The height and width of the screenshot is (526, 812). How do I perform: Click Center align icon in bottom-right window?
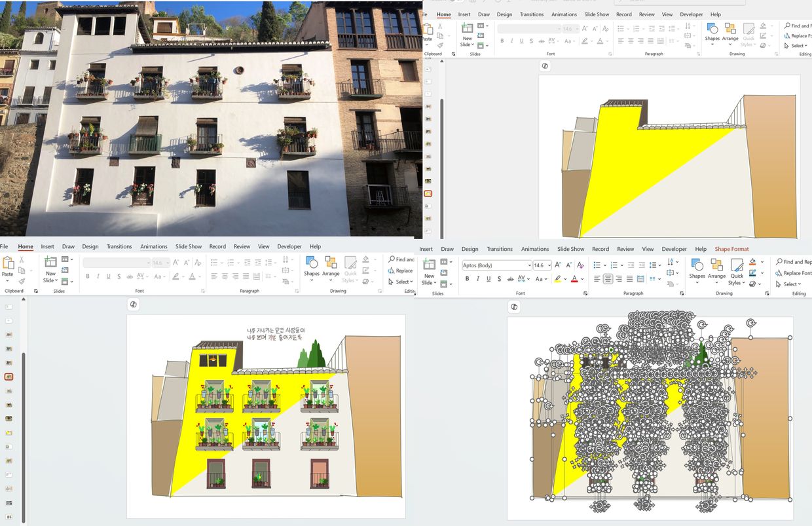(608, 279)
